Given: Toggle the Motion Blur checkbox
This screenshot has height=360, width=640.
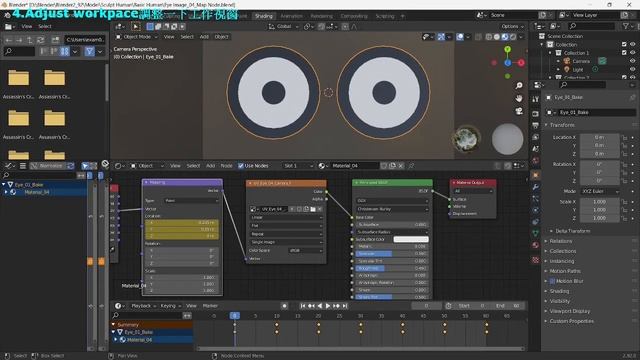Looking at the screenshot, I should pyautogui.click(x=552, y=281).
